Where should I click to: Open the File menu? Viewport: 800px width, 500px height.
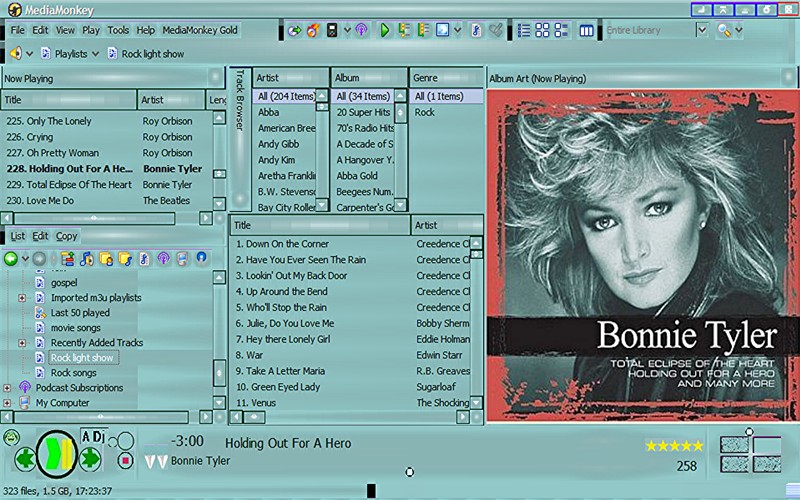pyautogui.click(x=17, y=30)
